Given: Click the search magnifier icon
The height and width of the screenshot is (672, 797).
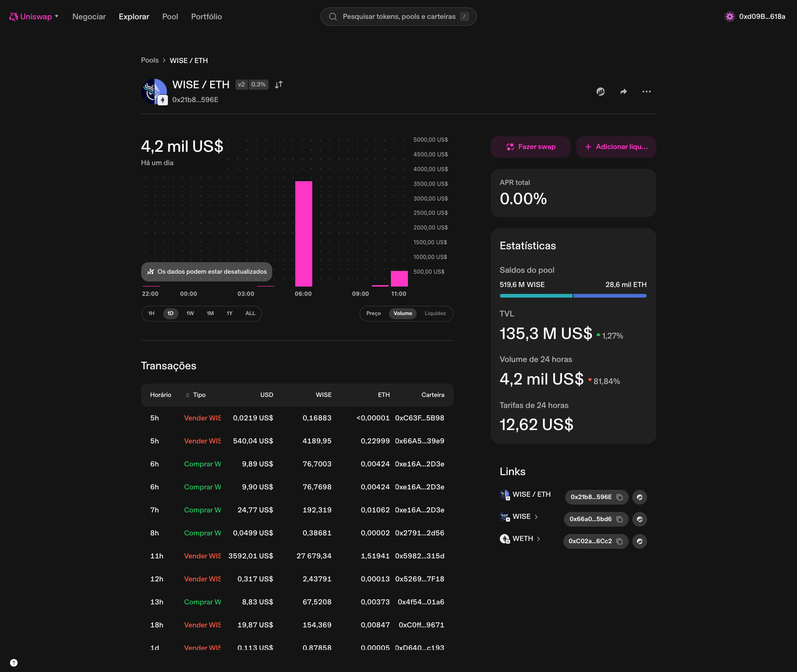Looking at the screenshot, I should point(333,17).
